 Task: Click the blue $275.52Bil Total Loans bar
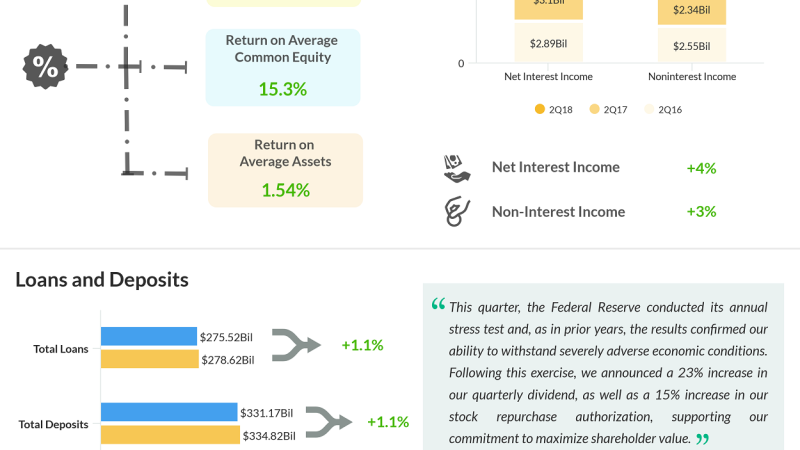pos(148,337)
